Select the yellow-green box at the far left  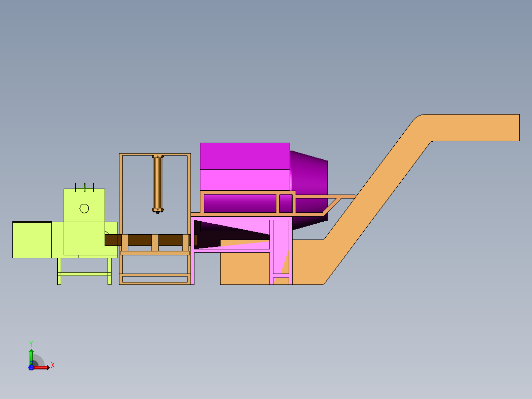[32, 239]
